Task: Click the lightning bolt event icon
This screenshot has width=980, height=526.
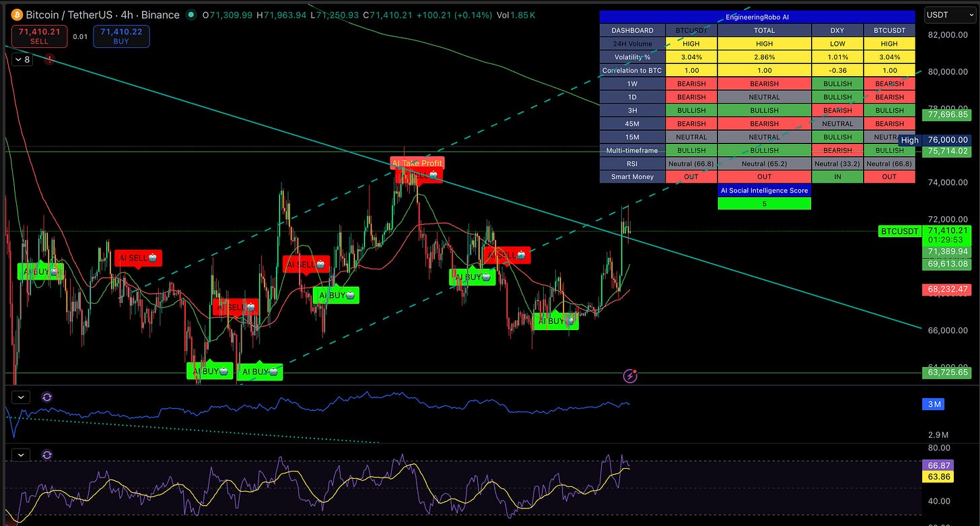Action: pos(630,376)
